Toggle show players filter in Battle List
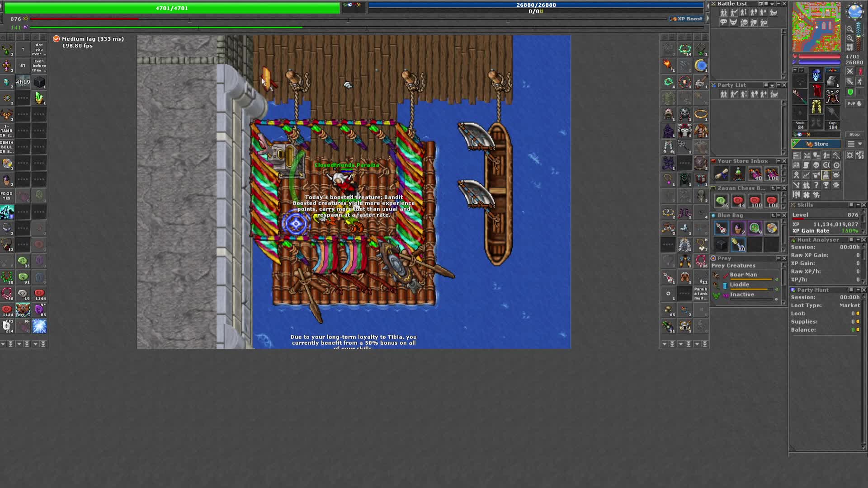The width and height of the screenshot is (868, 488). click(x=724, y=13)
